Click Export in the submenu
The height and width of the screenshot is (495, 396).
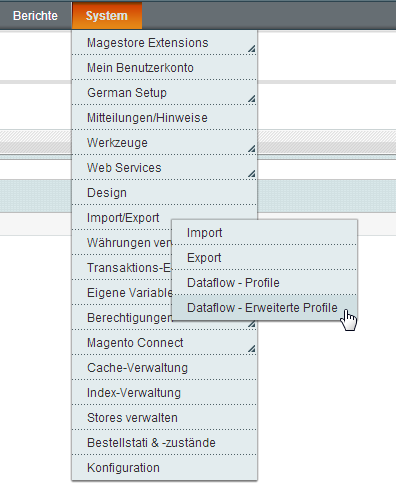click(265, 258)
